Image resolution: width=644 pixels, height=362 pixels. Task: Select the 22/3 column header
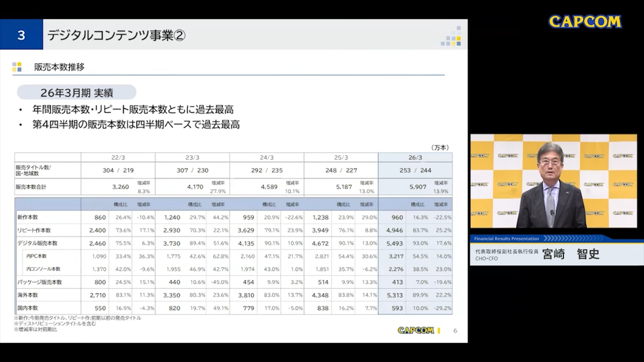pyautogui.click(x=118, y=157)
